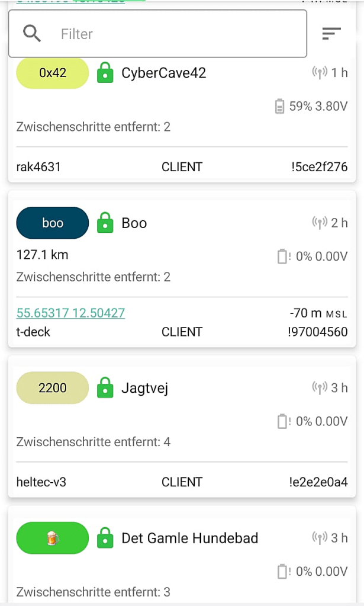Click the Boo node ID !97004560
The height and width of the screenshot is (606, 364).
point(317,332)
